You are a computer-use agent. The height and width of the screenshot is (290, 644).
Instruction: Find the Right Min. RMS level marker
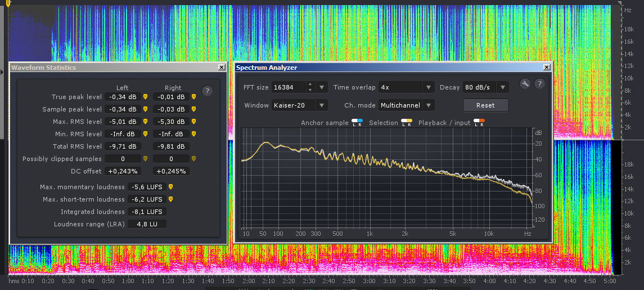pyautogui.click(x=194, y=134)
